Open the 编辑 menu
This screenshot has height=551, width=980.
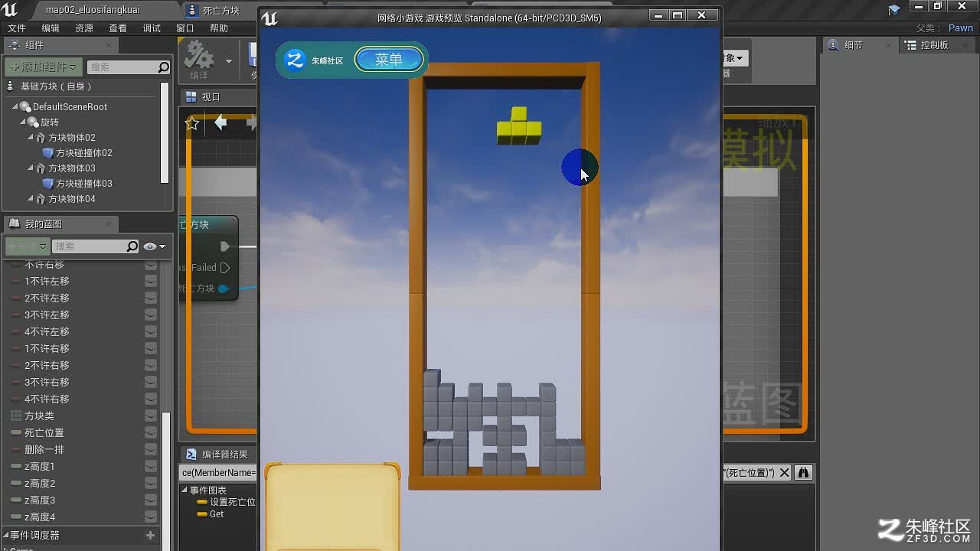point(51,28)
